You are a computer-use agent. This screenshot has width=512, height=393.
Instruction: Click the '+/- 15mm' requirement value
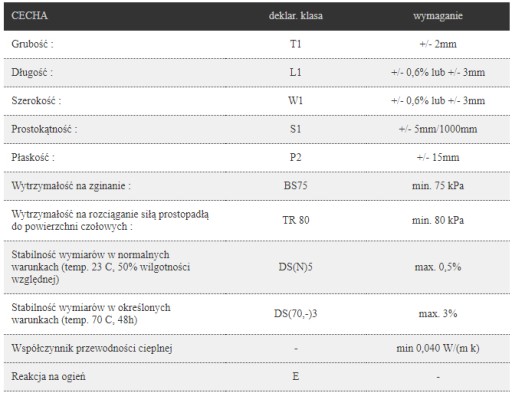point(438,157)
